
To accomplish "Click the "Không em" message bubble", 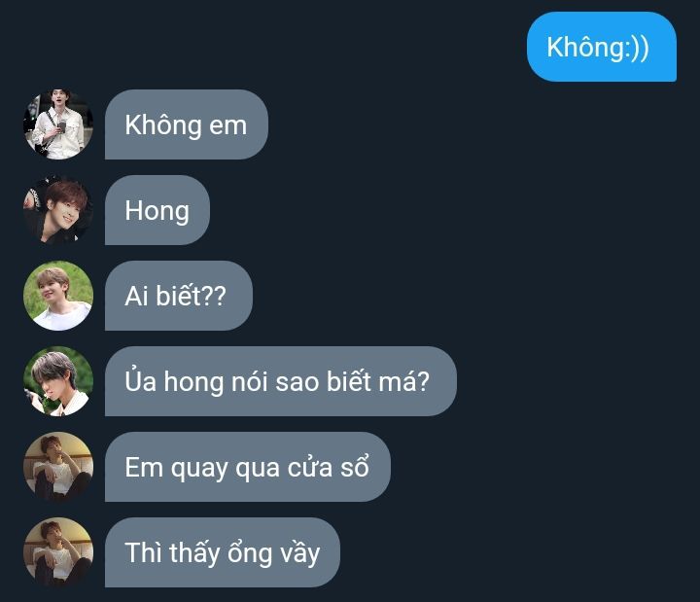I will [187, 124].
